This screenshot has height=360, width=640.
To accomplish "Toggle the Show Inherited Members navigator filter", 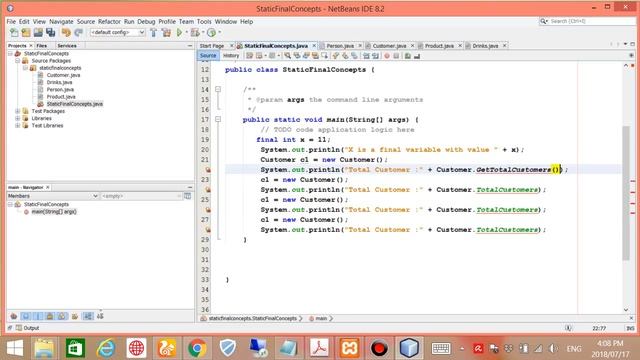I will point(13,316).
